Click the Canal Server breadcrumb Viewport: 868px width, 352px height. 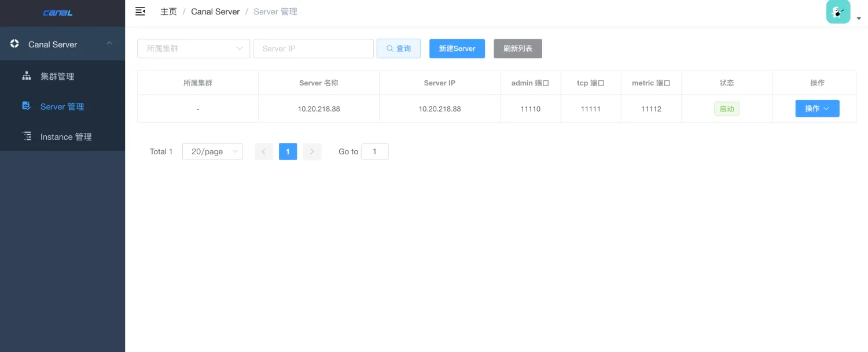pyautogui.click(x=215, y=12)
